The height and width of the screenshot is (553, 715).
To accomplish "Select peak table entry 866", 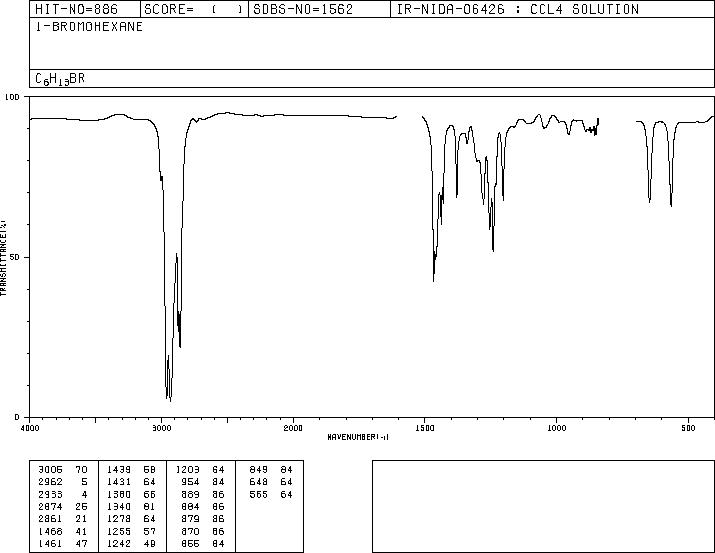I will [x=190, y=543].
